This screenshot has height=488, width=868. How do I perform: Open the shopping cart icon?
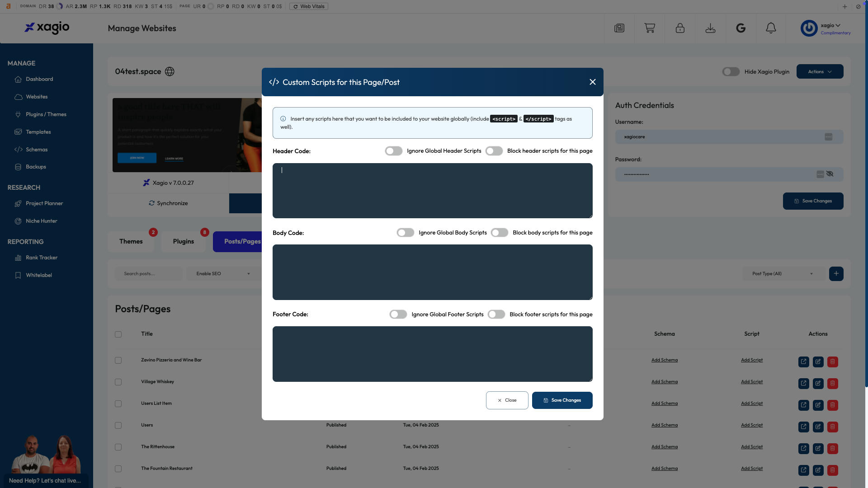click(x=650, y=28)
